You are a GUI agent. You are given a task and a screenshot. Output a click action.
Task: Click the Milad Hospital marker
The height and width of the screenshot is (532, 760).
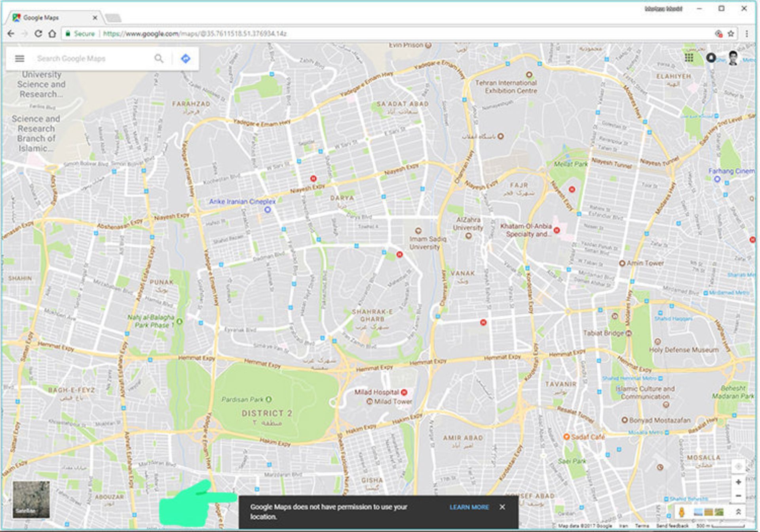coord(404,392)
